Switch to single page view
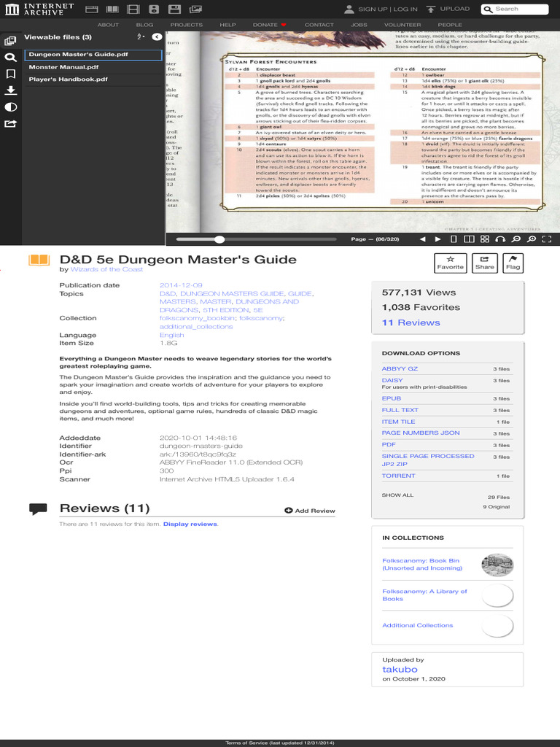The height and width of the screenshot is (747, 560). [454, 239]
